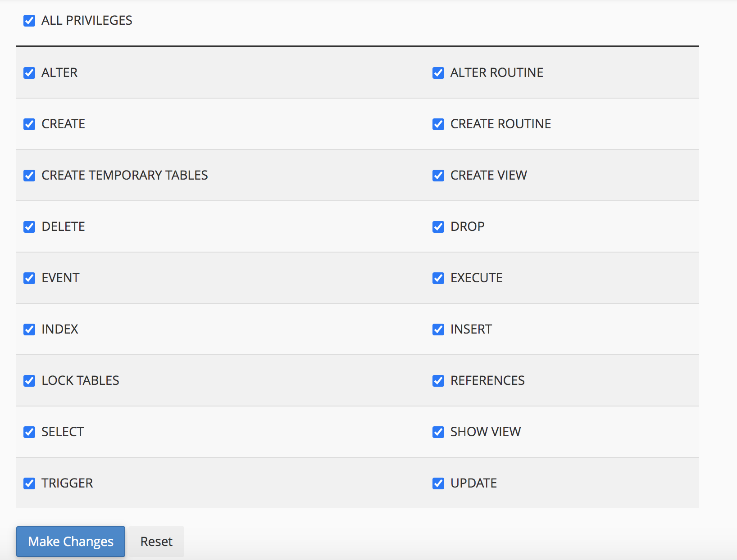Toggle the CREATE ROUTINE checkbox
Screen dimensions: 737x560
[438, 124]
